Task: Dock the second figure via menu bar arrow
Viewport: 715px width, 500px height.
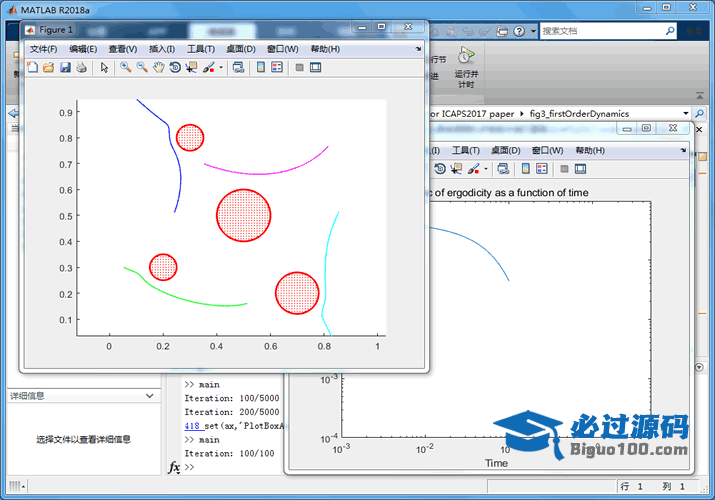Action: [x=683, y=150]
